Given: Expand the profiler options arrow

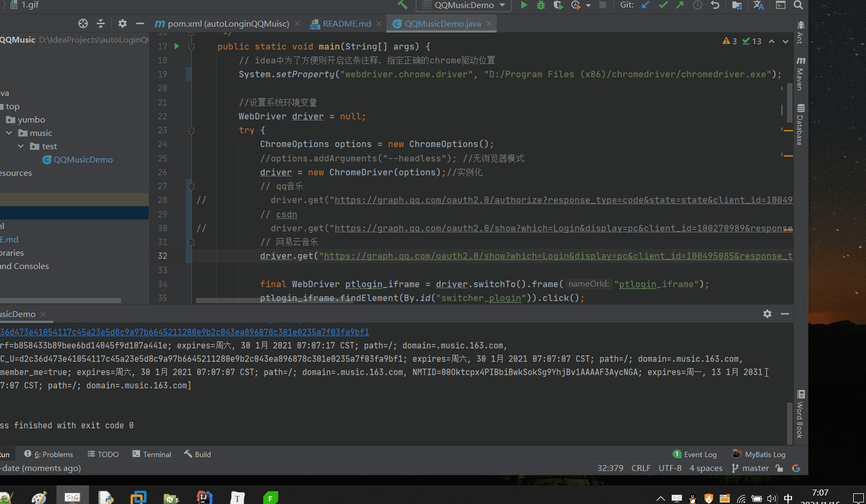Looking at the screenshot, I should coord(588,5).
